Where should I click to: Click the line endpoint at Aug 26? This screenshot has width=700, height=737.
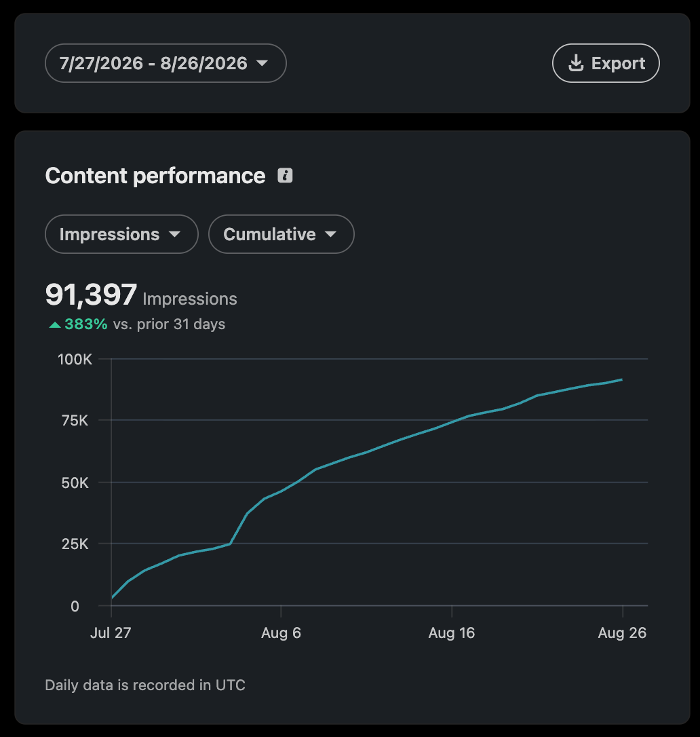coord(621,379)
